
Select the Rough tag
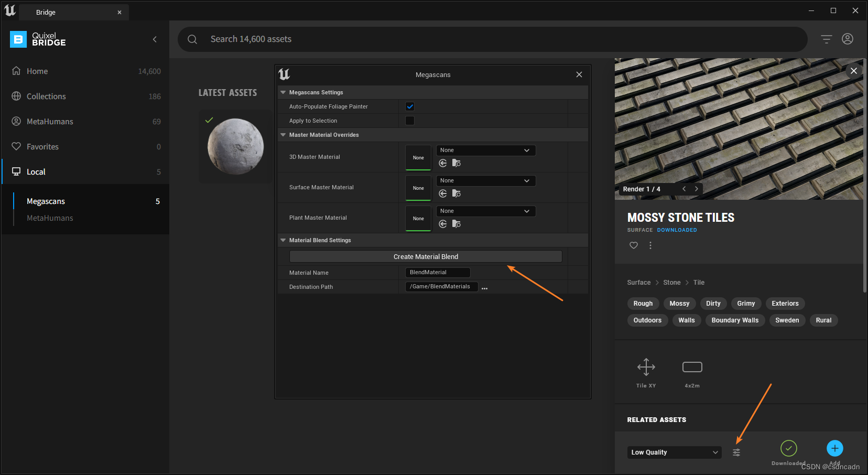pos(643,304)
